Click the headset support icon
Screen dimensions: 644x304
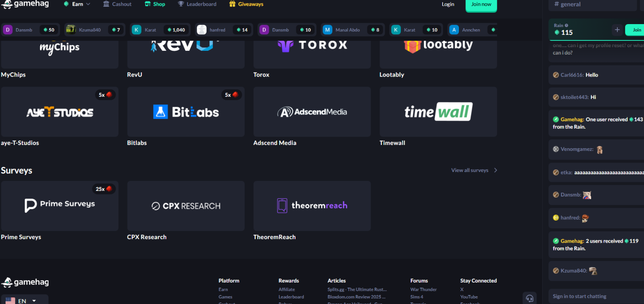pos(529,298)
